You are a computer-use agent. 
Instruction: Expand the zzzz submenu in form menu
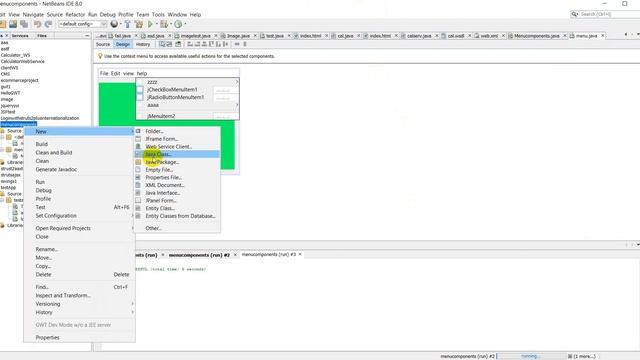pyautogui.click(x=237, y=82)
